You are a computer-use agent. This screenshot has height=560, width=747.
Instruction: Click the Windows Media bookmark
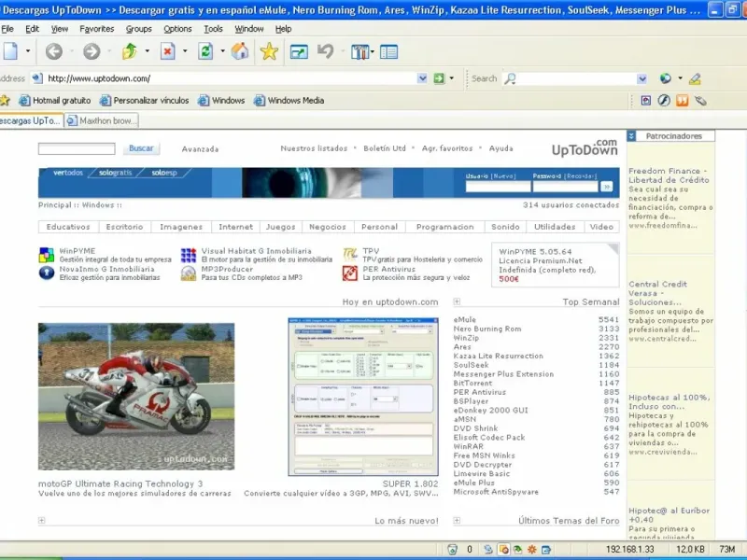pos(289,101)
